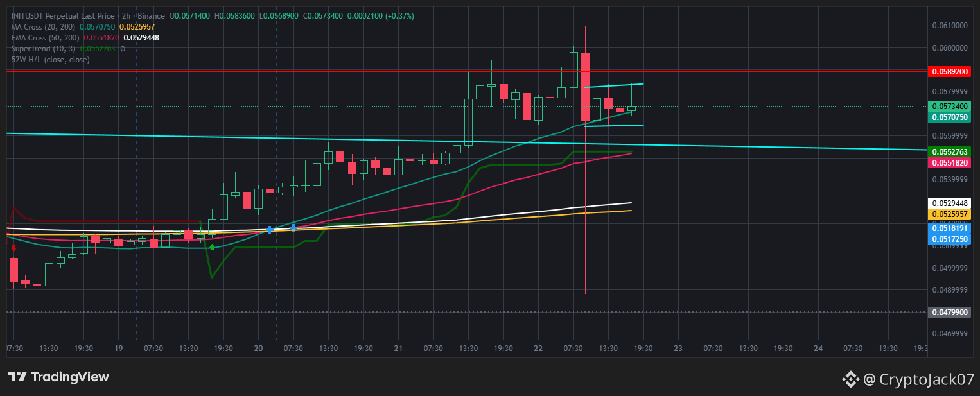980x396 pixels.
Task: Select the green SuperTrend buy arrow marker
Action: (213, 246)
